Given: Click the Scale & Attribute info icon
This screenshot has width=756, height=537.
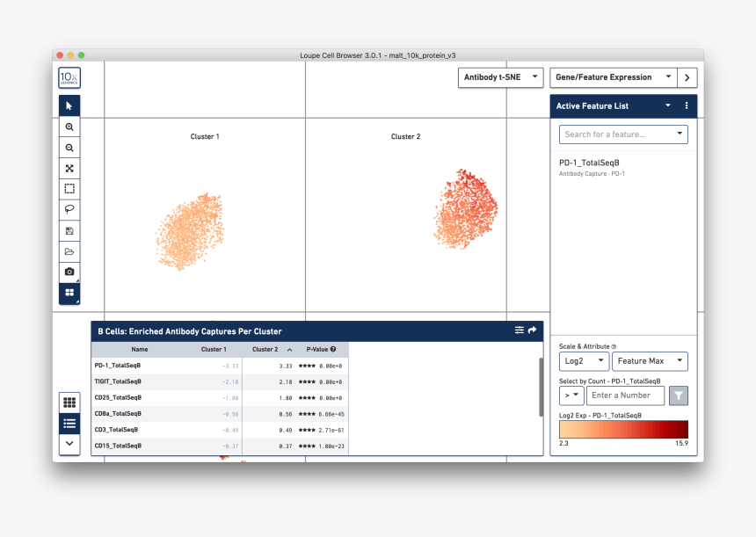Looking at the screenshot, I should point(614,346).
